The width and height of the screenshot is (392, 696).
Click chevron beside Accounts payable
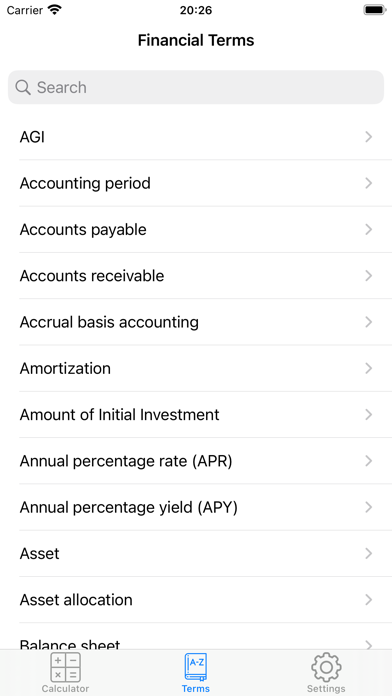pos(368,229)
